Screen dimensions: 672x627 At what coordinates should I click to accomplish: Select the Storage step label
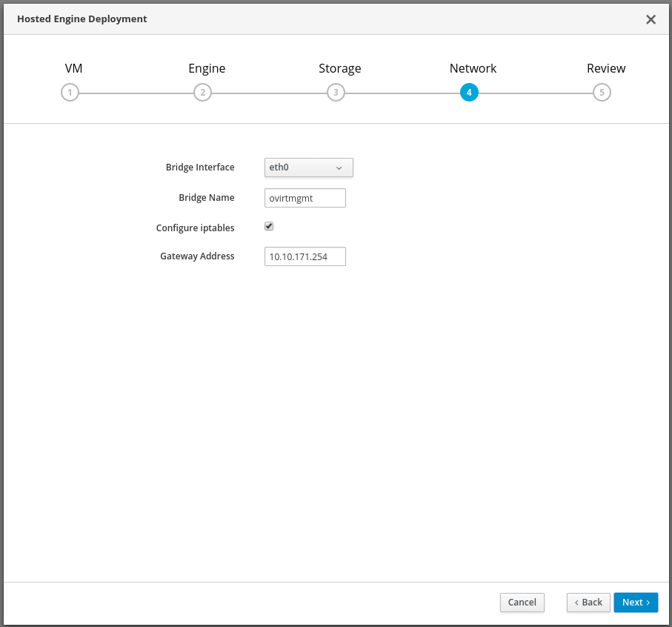tap(339, 68)
